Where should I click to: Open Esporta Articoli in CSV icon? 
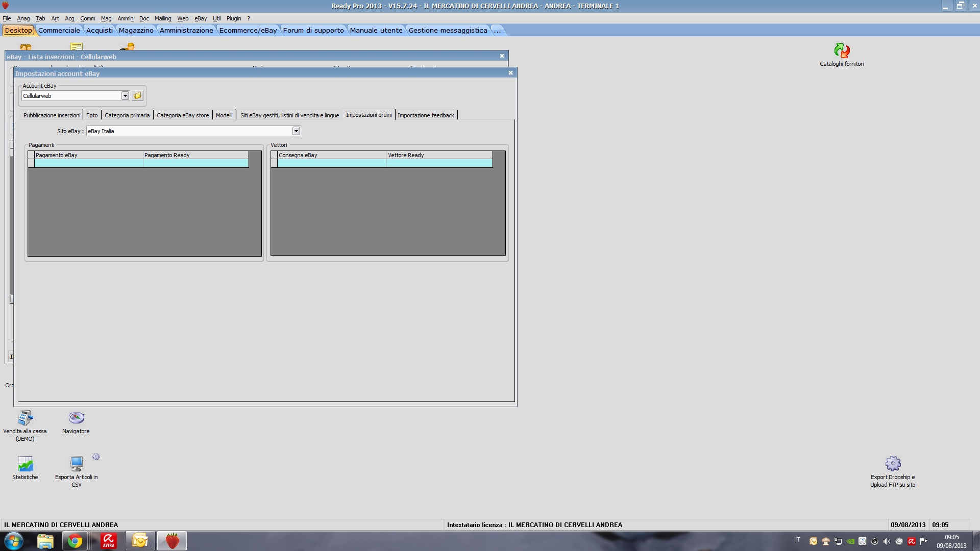coord(77,464)
